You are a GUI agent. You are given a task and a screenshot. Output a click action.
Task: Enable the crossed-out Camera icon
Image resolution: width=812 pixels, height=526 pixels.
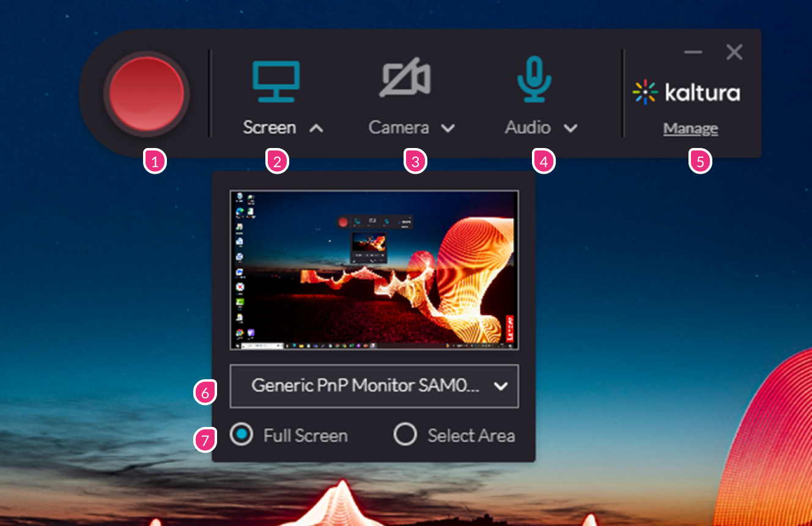[x=406, y=78]
